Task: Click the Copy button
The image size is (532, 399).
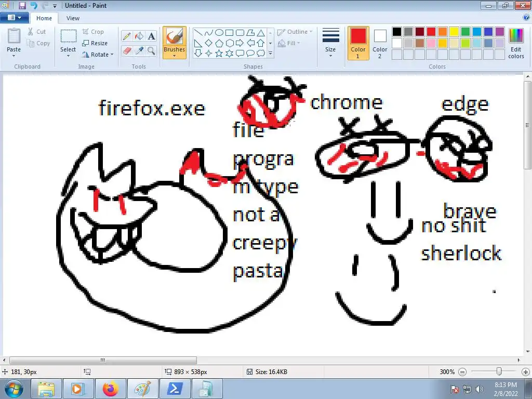Action: 38,43
